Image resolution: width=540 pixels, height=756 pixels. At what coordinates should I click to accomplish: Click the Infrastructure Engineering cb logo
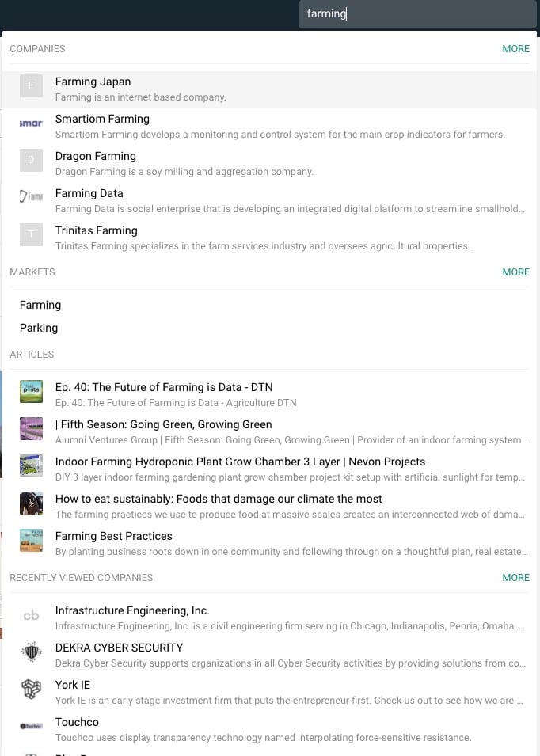tap(31, 614)
